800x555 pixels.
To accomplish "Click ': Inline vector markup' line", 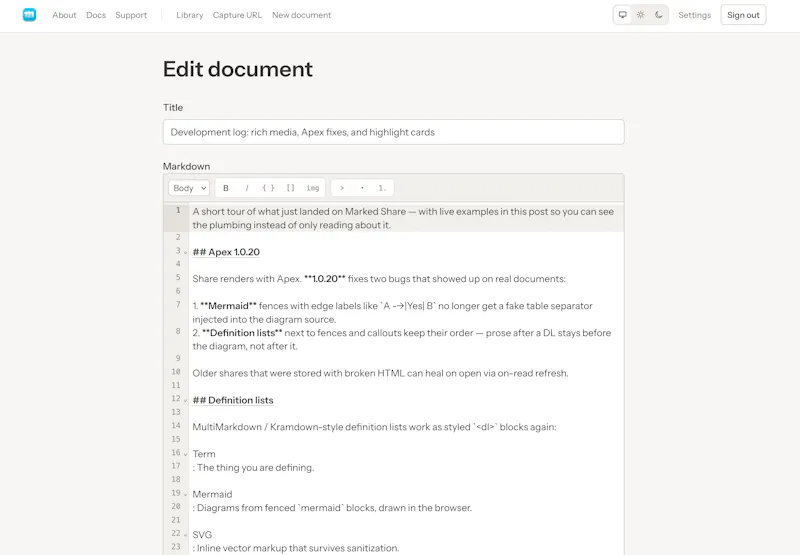I will tap(296, 548).
